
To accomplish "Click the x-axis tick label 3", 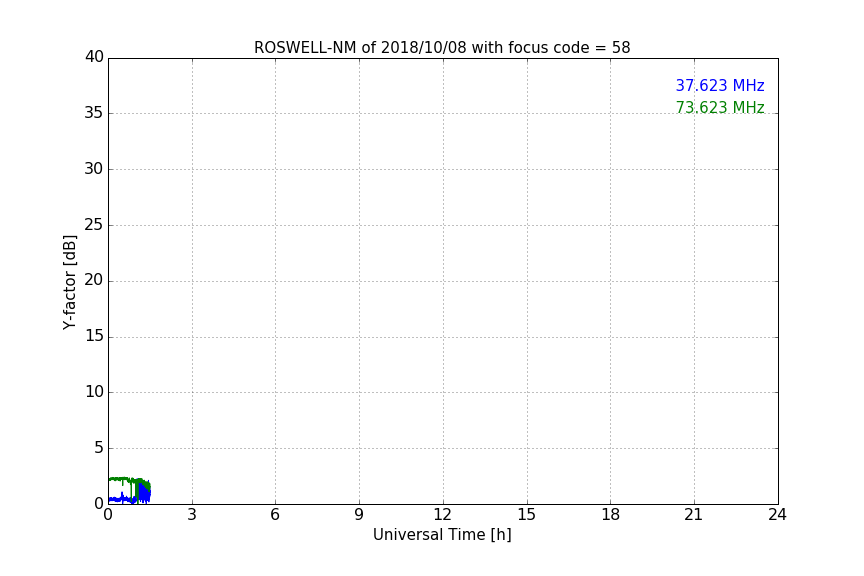I will [x=192, y=515].
